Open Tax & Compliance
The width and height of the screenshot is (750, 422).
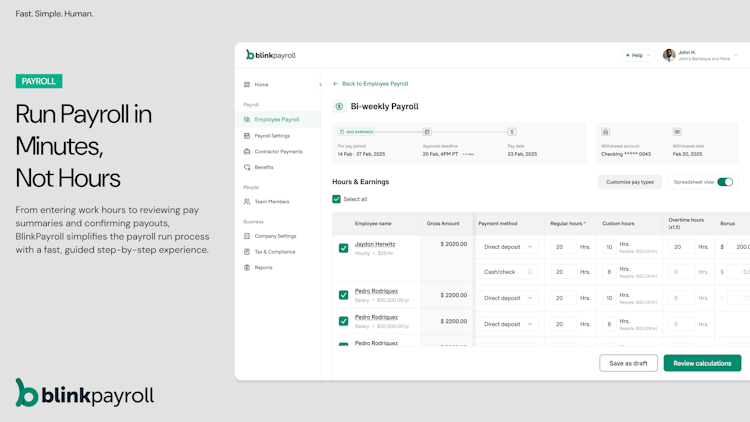[x=277, y=252]
